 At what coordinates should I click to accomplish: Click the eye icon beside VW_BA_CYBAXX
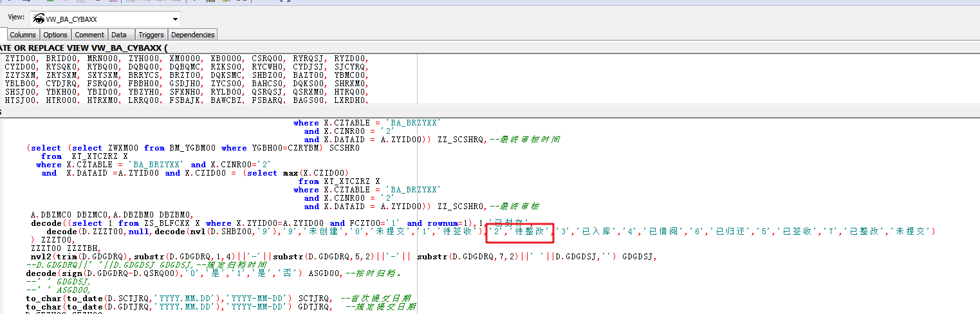pos(38,19)
